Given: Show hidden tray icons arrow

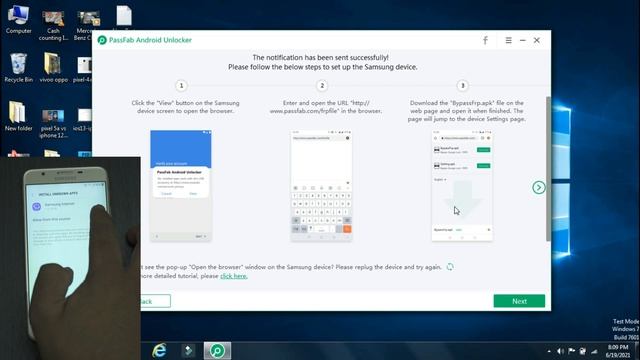Looking at the screenshot, I should pyautogui.click(x=549, y=351).
